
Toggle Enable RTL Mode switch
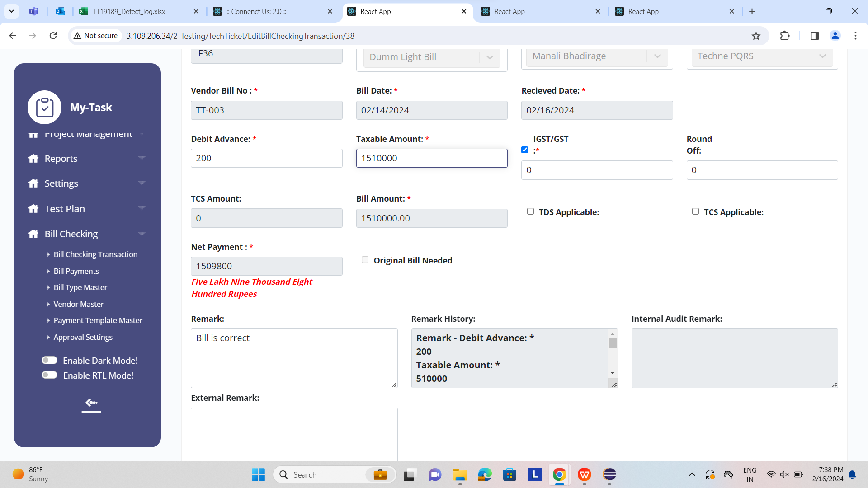click(49, 375)
